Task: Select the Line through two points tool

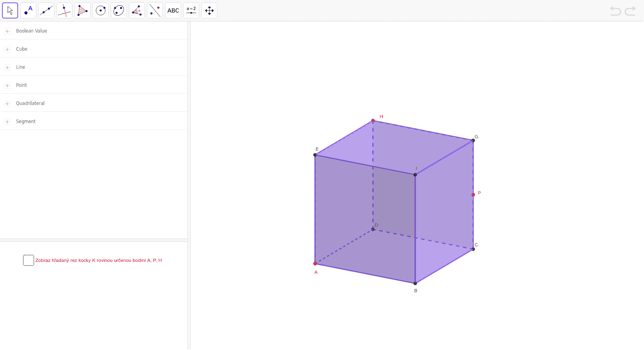Action: click(46, 10)
